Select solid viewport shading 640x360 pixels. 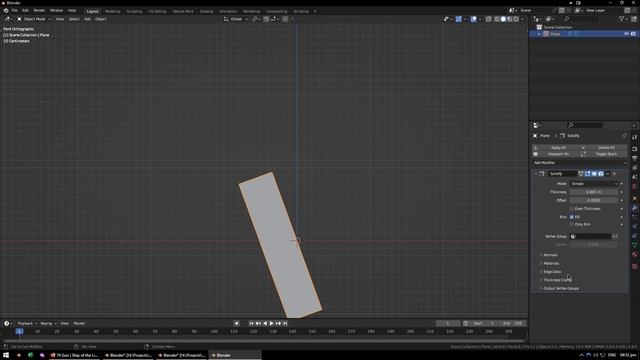pyautogui.click(x=503, y=19)
